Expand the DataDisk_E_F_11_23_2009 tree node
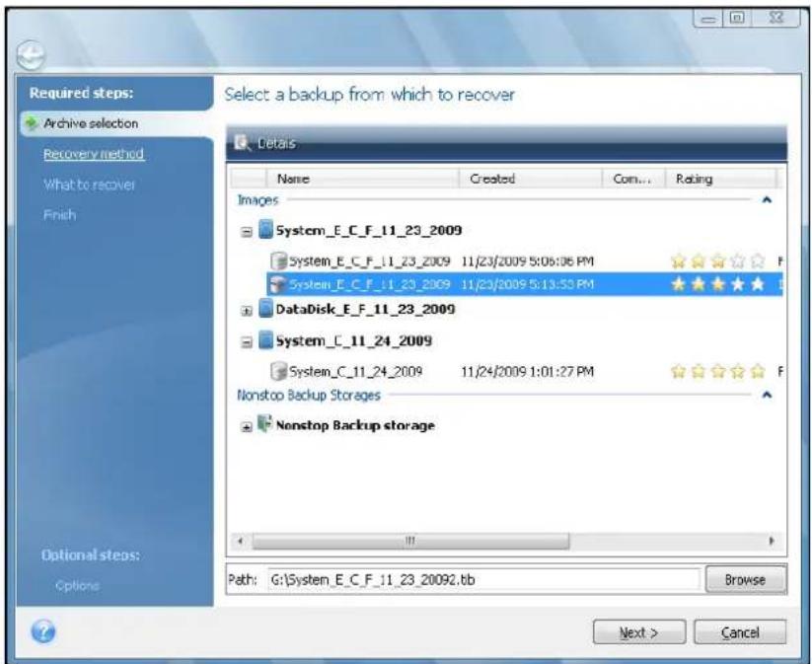Screen dimensions: 812x664 [247, 311]
